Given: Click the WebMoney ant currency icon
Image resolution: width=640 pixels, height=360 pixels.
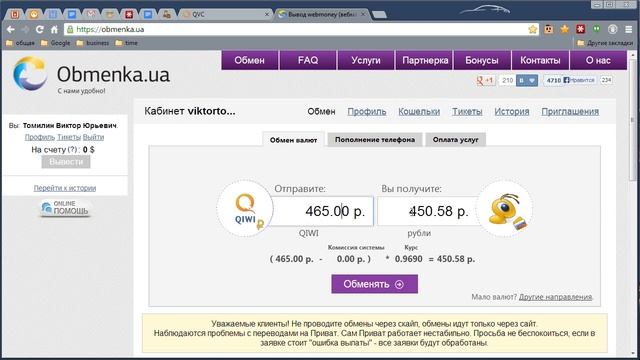Looking at the screenshot, I should coord(504,209).
